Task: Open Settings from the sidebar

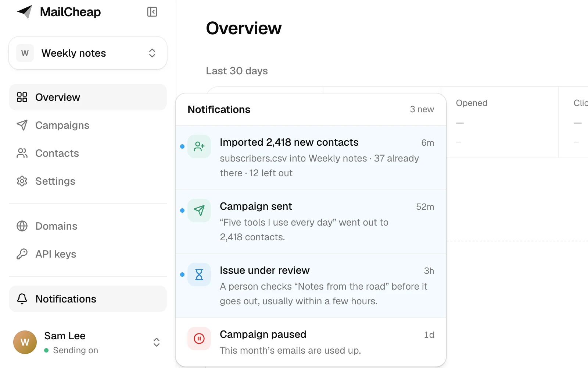Action: [88, 181]
